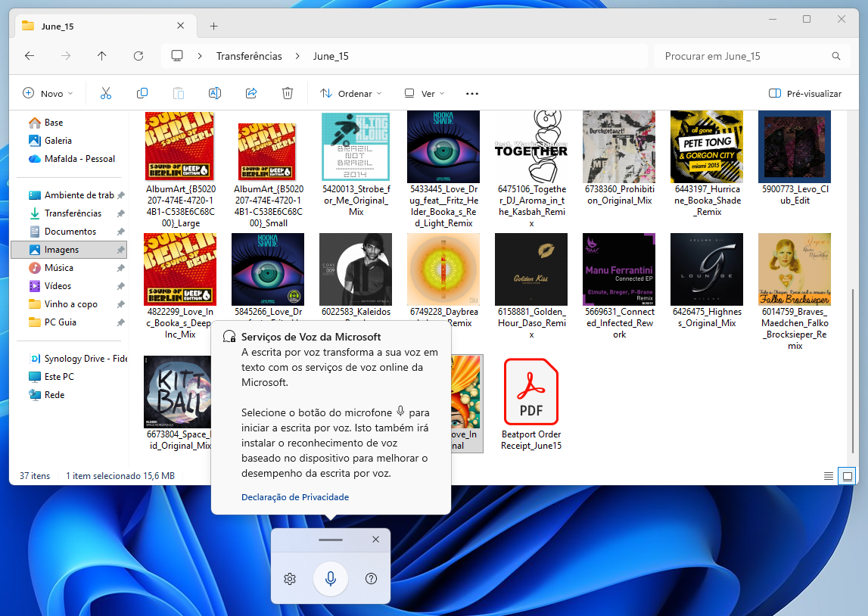
Task: Select 5420013_Strobe_for_Me thumbnail
Action: [x=356, y=148]
